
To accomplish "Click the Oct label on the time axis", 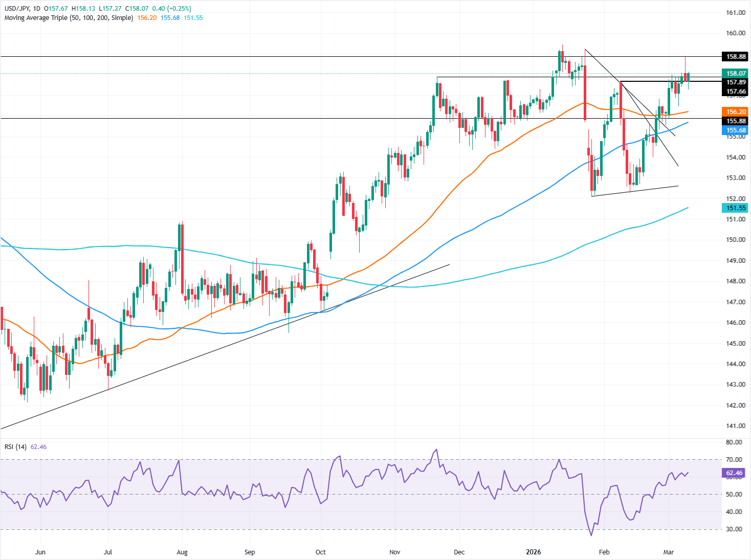I will point(320,552).
